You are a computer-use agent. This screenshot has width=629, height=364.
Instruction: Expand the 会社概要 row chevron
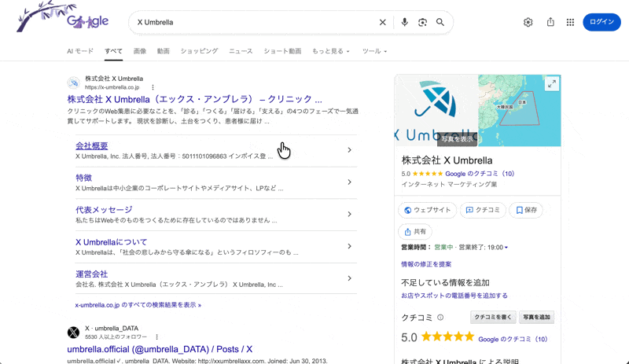349,150
